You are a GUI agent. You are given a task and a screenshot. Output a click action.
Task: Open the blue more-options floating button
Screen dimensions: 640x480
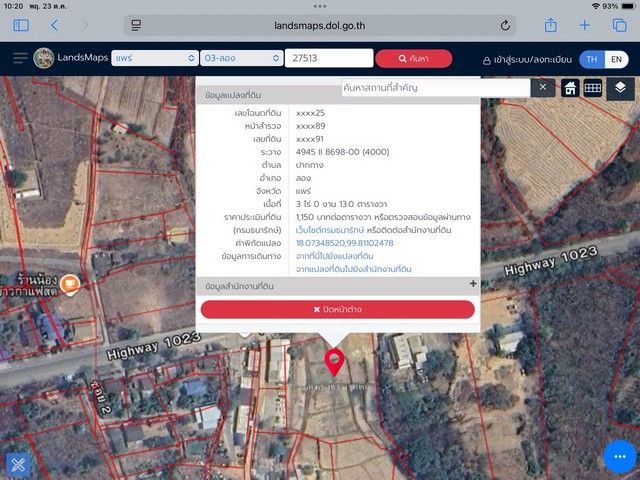click(x=619, y=457)
